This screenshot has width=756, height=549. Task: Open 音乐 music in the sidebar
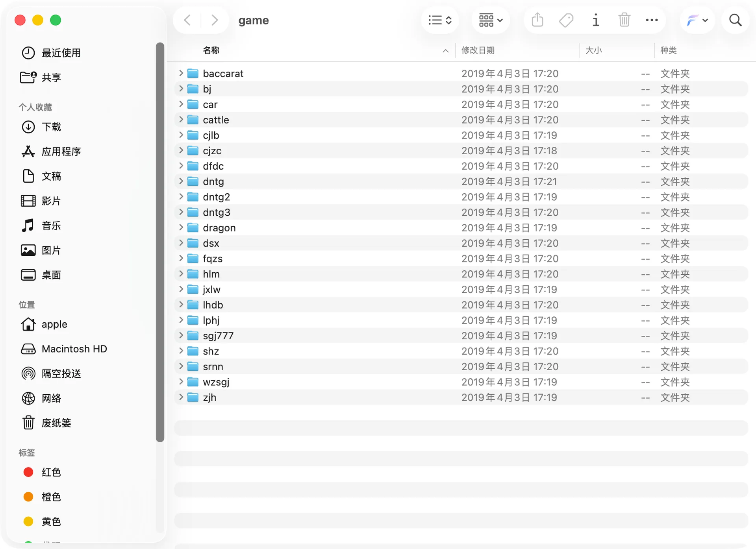pos(41,226)
